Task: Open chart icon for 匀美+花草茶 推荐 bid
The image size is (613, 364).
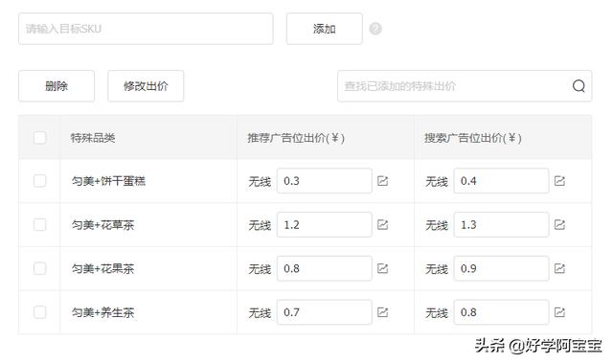Action: coord(382,224)
